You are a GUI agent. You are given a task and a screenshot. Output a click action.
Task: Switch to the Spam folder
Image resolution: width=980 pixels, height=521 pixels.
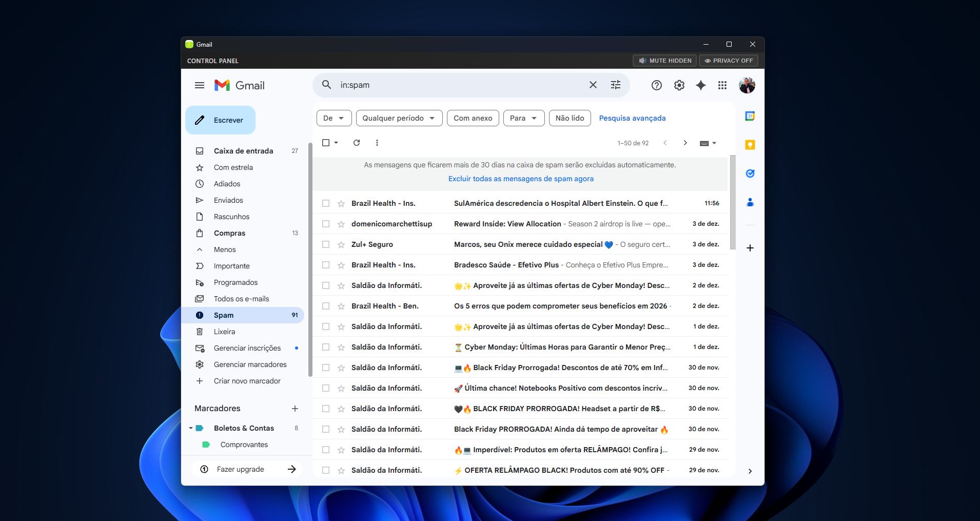pyautogui.click(x=224, y=315)
